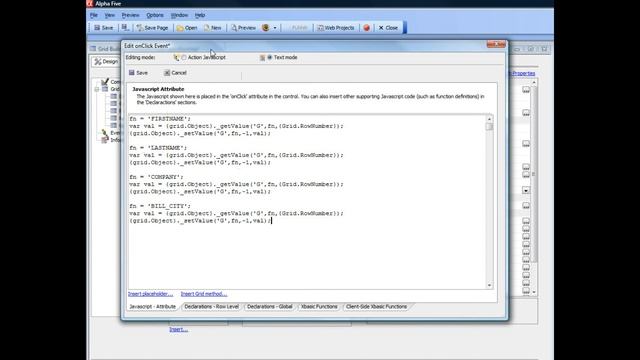The height and width of the screenshot is (360, 640).
Task: Click the code line fn = 'COMPANY';
Action: [156, 177]
